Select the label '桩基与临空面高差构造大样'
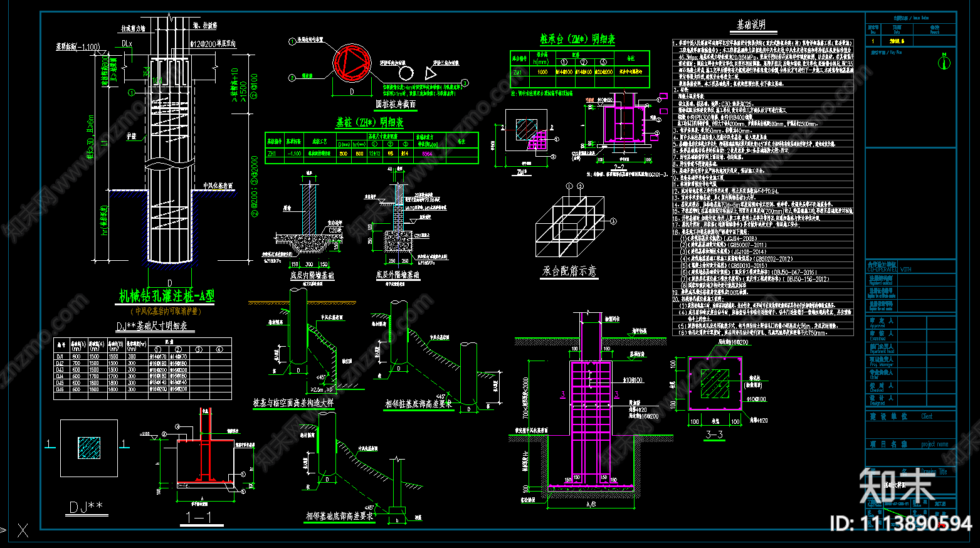Viewport: 980px width, 548px height. (x=293, y=403)
